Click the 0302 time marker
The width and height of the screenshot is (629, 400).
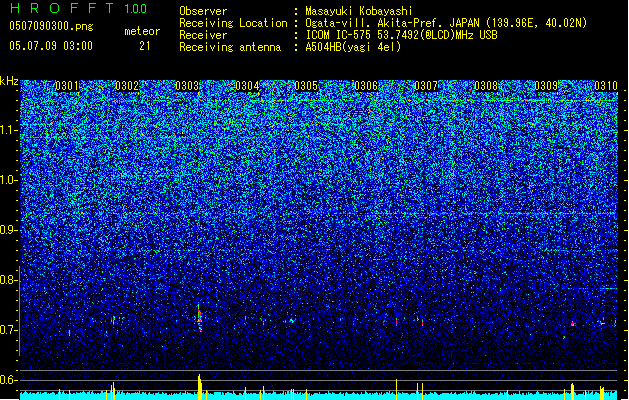coord(127,86)
